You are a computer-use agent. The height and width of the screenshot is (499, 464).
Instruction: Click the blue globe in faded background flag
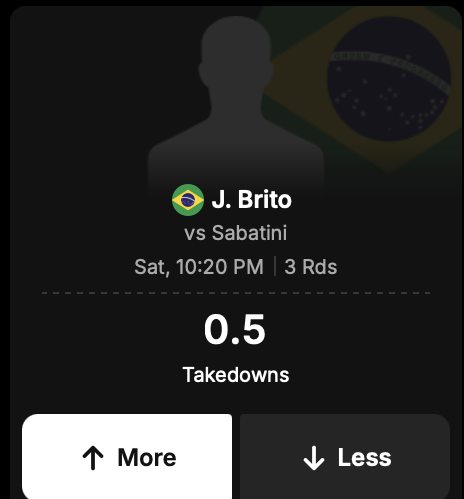[x=389, y=79]
